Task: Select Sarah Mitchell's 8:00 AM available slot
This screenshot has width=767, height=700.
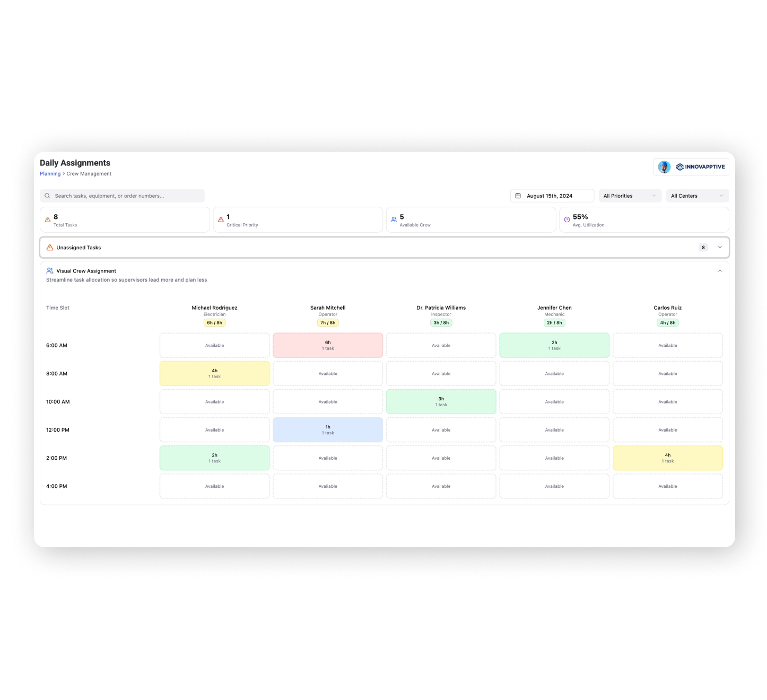Action: [328, 373]
